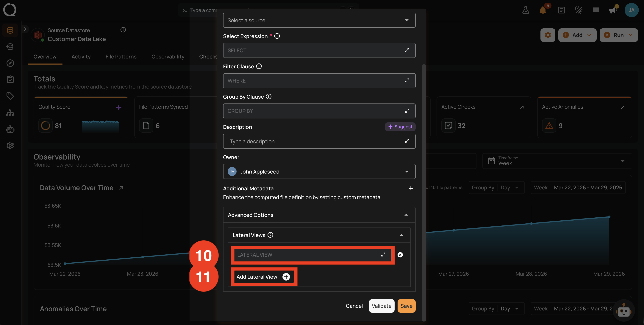Click Add Lateral View button
The width and height of the screenshot is (644, 325).
tap(263, 277)
